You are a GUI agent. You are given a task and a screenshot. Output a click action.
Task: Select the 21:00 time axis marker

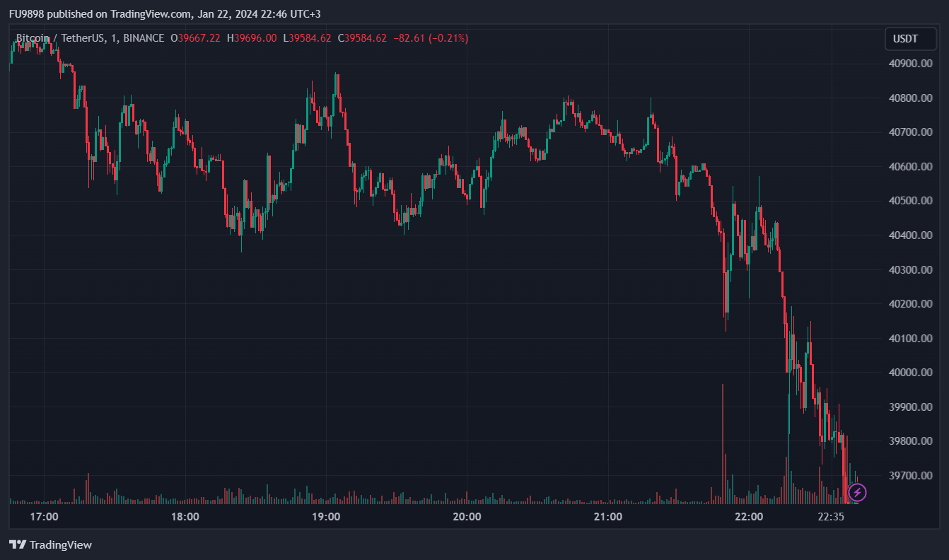click(x=608, y=517)
